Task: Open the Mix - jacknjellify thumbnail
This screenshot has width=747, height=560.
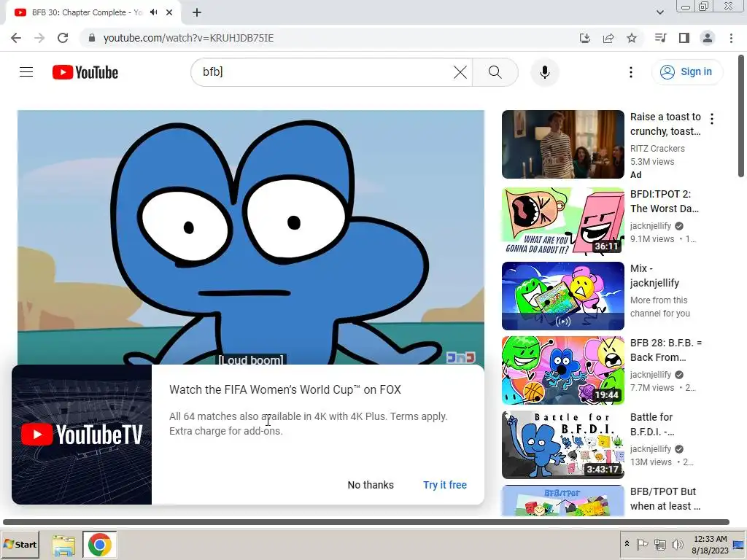Action: [562, 296]
